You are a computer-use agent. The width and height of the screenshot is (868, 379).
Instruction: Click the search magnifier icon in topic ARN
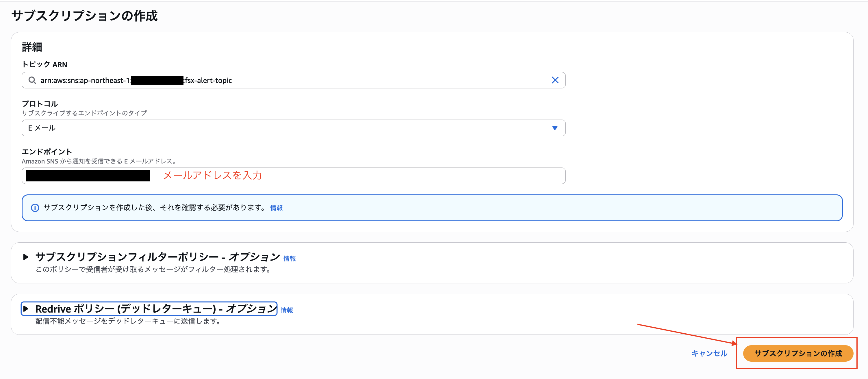tap(32, 80)
